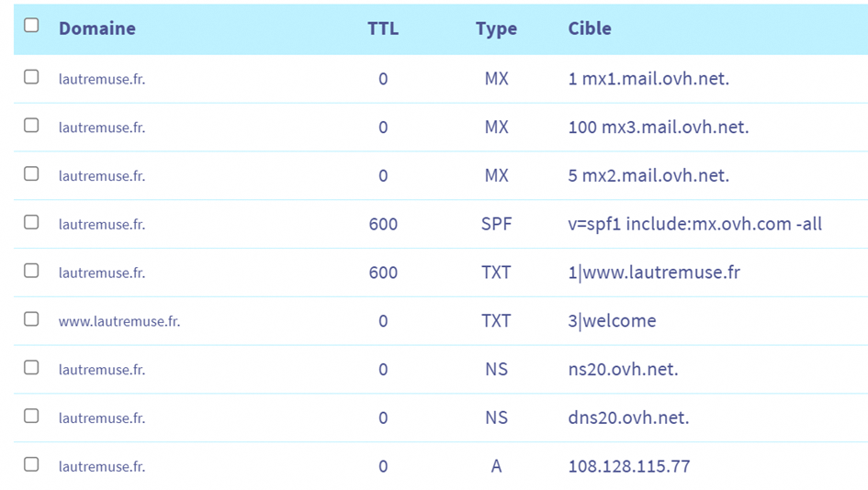Screen dimensions: 868x490
Task: Select the A record 108.128.115.77 checkbox
Action: click(x=31, y=465)
